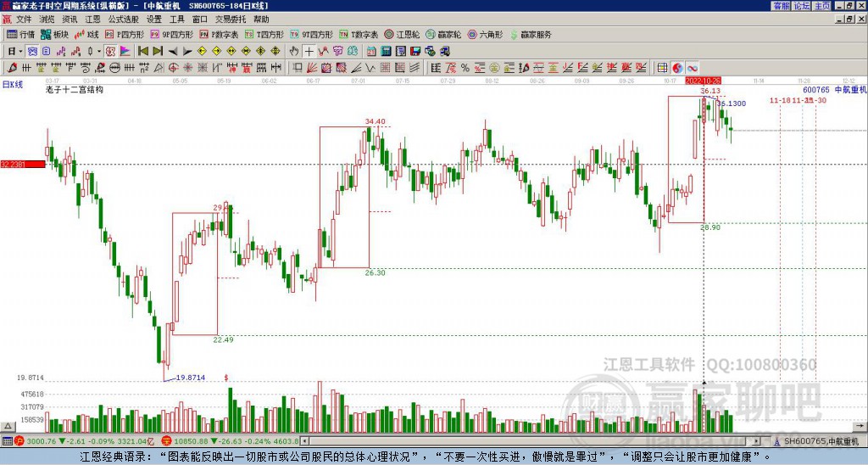Open the 设置 menu
The height and width of the screenshot is (465, 868).
click(x=154, y=20)
